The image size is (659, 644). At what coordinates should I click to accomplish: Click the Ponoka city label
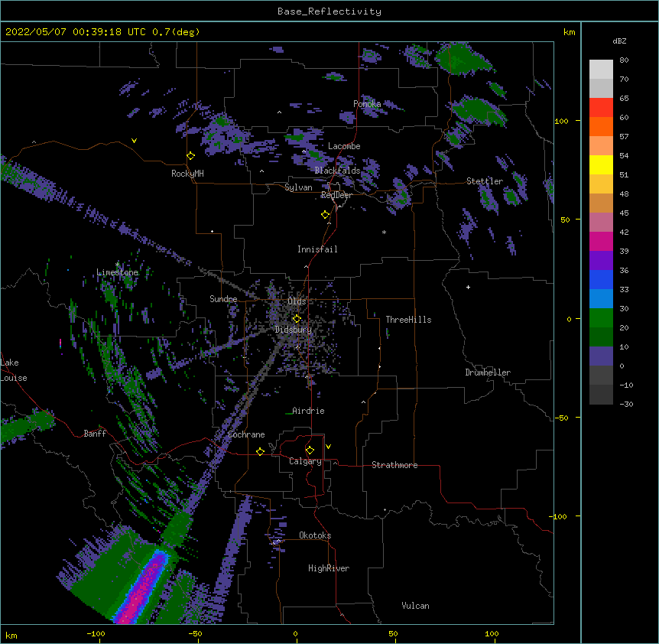367,104
